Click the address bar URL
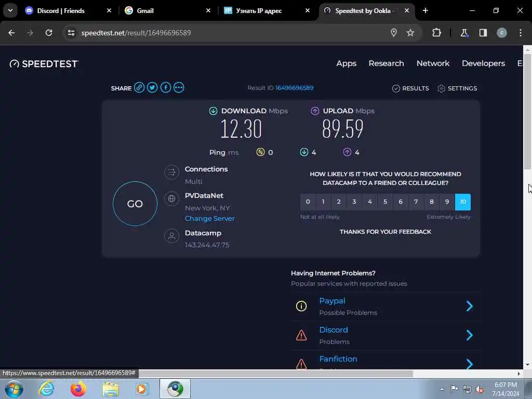Viewport: 532px width, 399px height. coord(136,33)
